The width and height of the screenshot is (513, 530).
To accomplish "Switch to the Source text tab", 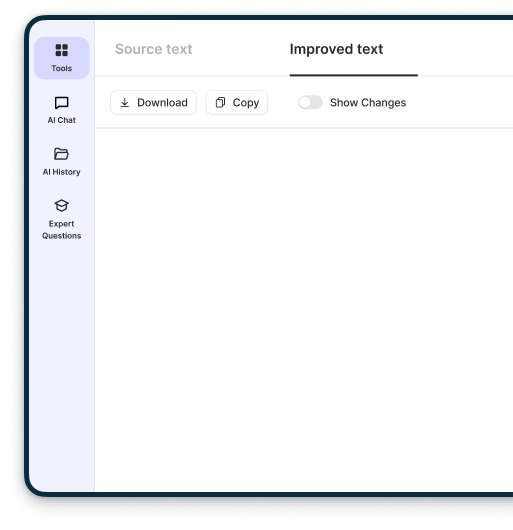I will (x=154, y=49).
